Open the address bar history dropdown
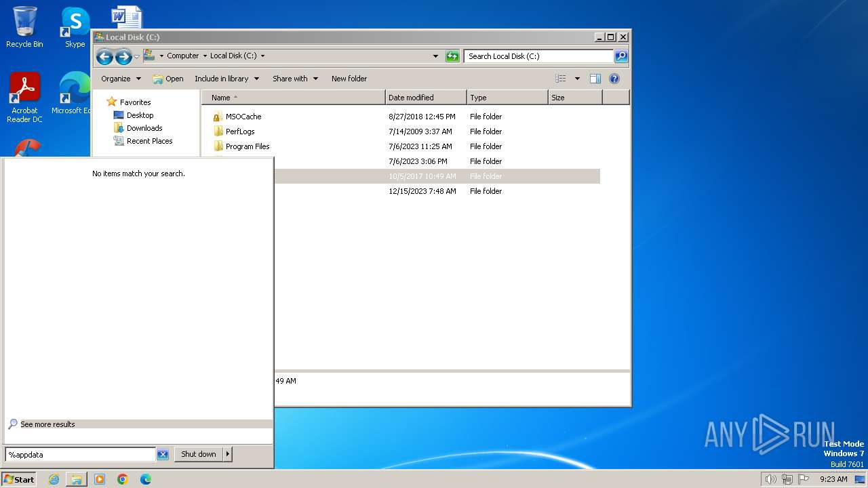This screenshot has height=488, width=868. (435, 56)
